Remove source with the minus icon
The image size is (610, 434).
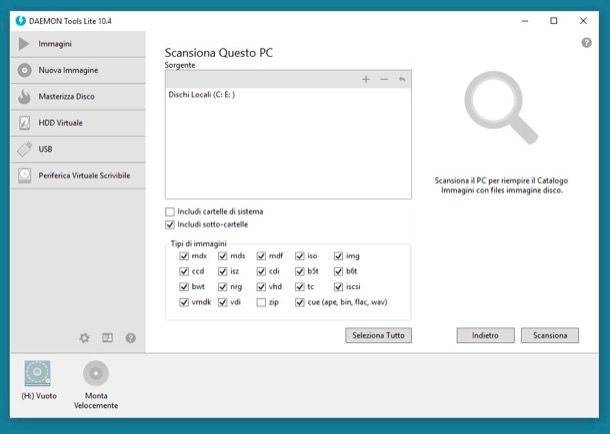click(x=384, y=79)
